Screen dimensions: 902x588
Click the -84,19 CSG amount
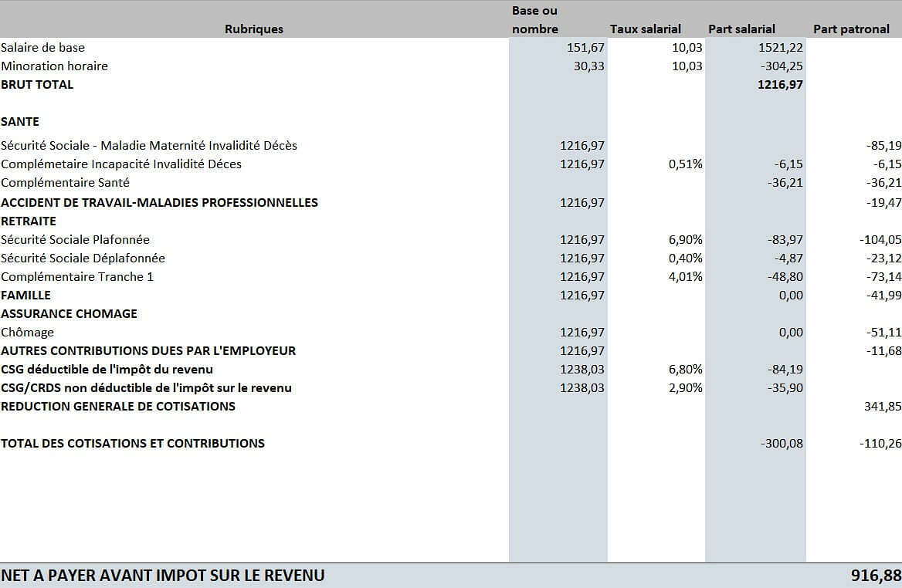[x=785, y=370]
